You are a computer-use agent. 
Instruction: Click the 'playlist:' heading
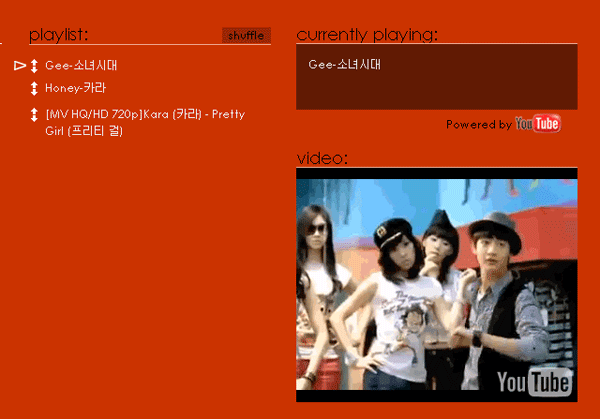pyautogui.click(x=59, y=35)
